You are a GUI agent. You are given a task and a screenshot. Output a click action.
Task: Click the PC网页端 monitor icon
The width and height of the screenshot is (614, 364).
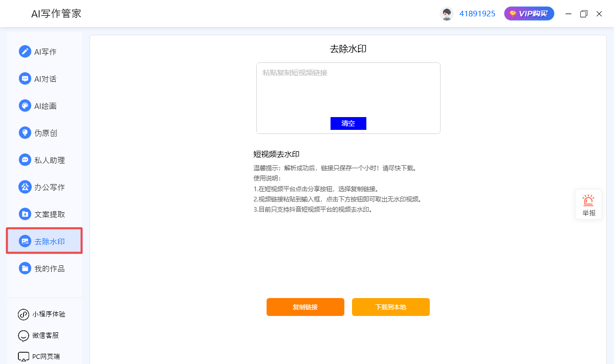click(x=24, y=356)
